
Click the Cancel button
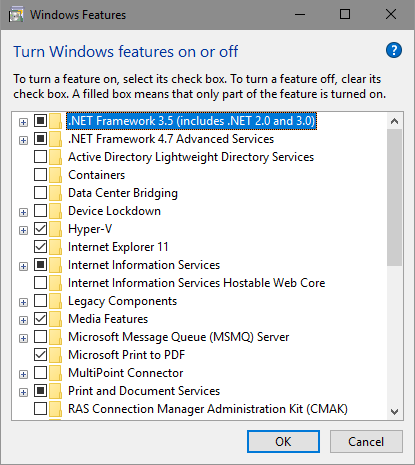point(366,441)
